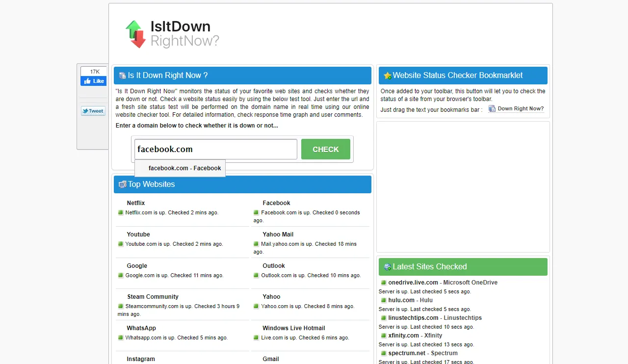Open the Google link in Top Websites

(x=137, y=266)
